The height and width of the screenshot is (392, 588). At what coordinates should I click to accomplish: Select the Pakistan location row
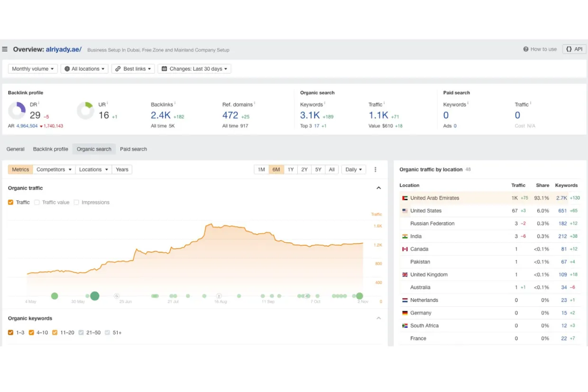coord(490,262)
